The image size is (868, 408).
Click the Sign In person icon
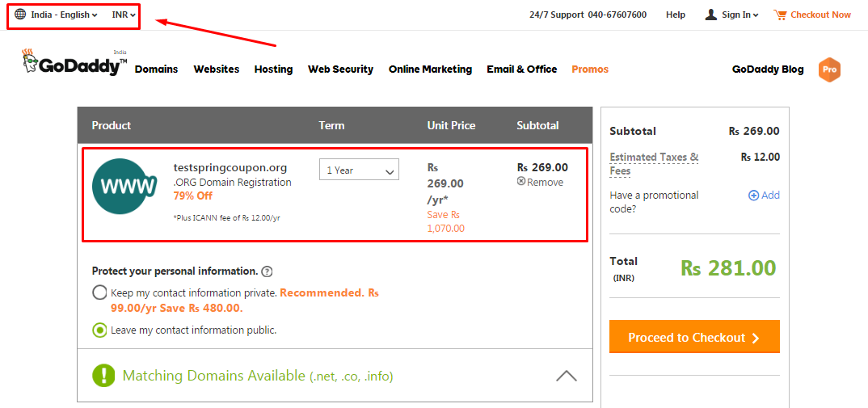710,15
